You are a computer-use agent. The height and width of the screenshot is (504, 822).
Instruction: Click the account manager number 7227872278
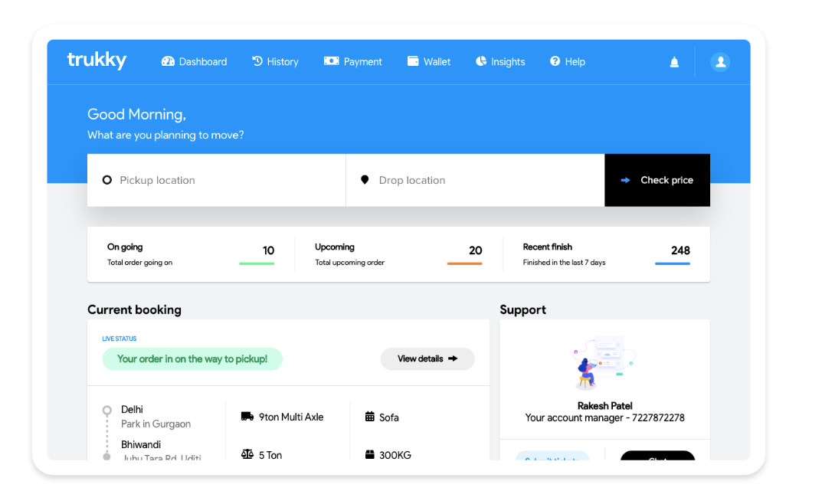(x=658, y=418)
